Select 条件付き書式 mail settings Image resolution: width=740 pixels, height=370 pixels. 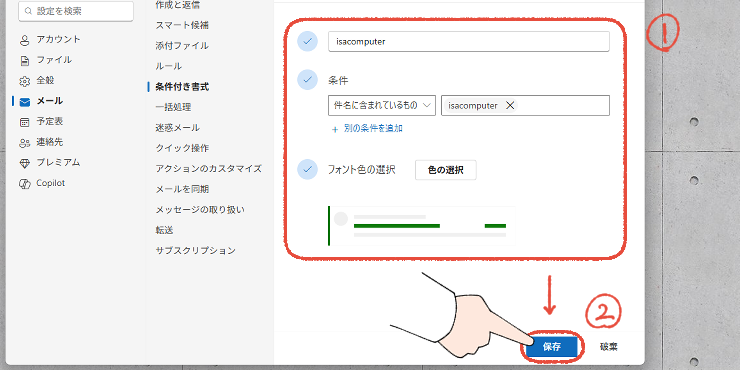click(x=182, y=87)
